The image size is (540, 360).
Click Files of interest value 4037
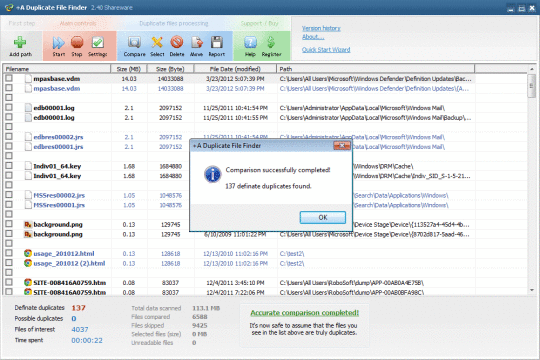click(80, 330)
